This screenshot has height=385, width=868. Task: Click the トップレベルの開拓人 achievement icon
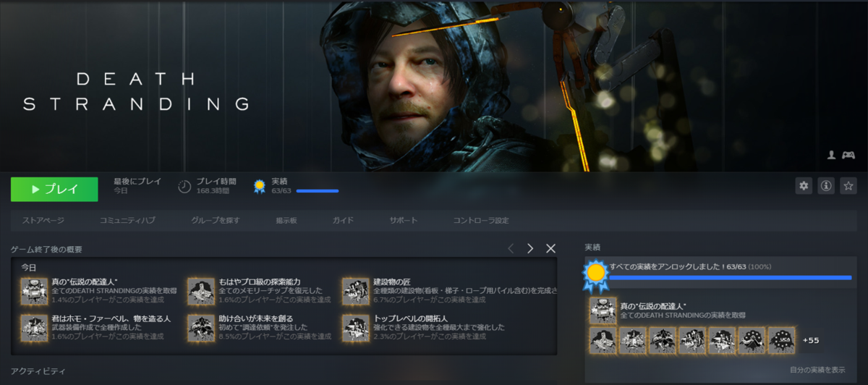point(356,328)
